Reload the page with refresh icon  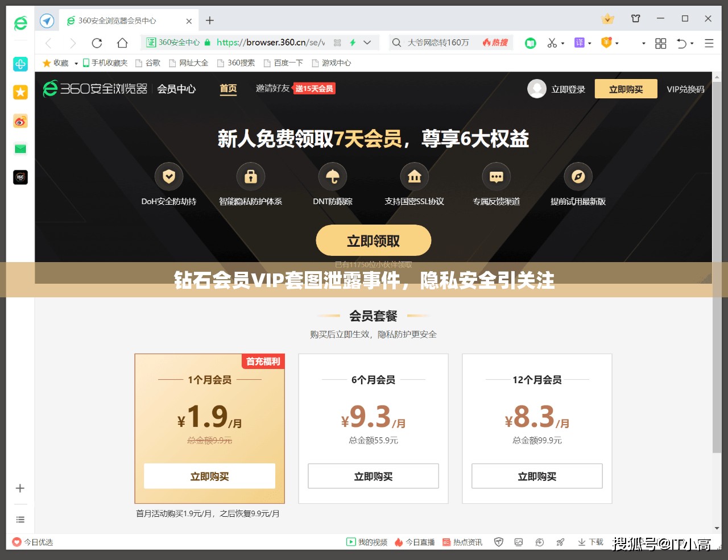(x=97, y=43)
